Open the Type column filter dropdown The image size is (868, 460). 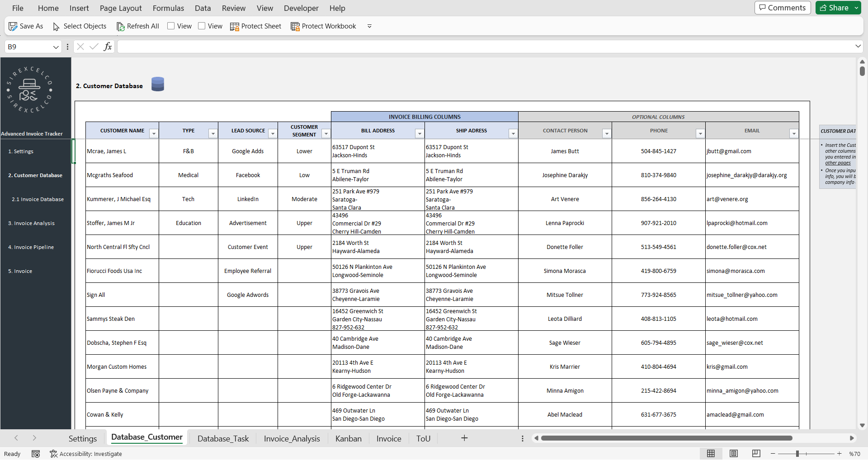click(x=213, y=134)
